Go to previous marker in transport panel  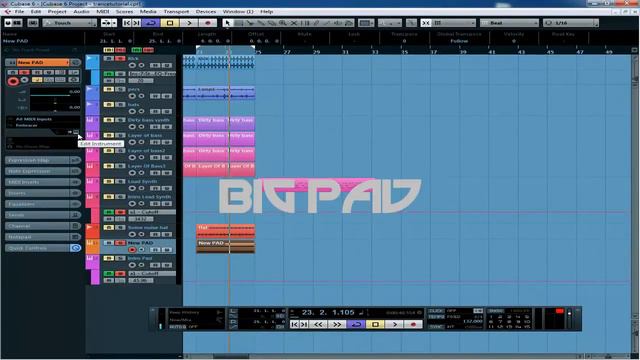point(294,324)
